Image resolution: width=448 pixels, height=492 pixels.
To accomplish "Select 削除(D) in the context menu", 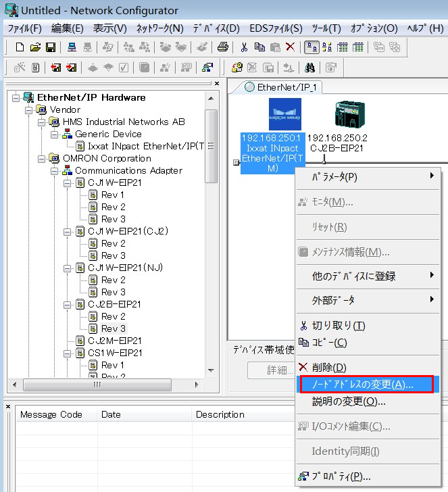I will (x=329, y=368).
